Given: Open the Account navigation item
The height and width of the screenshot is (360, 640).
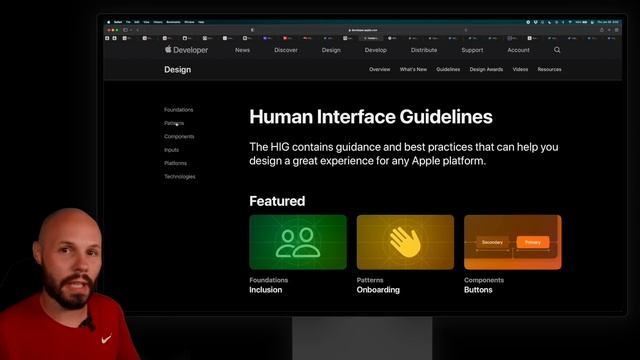Looking at the screenshot, I should coord(518,50).
